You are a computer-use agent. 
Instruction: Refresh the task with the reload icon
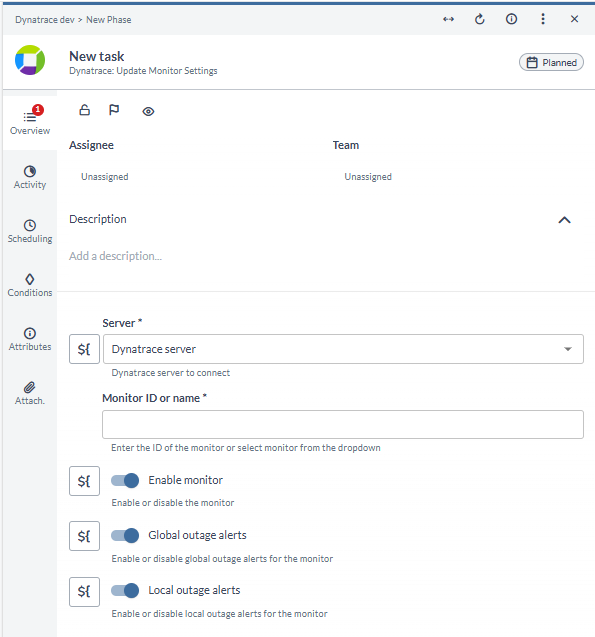[480, 19]
